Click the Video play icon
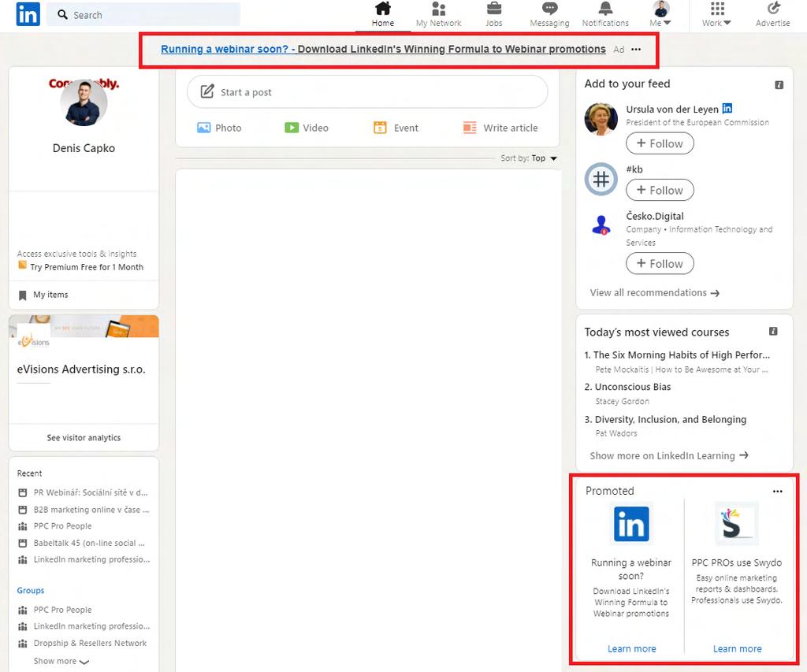This screenshot has width=807, height=672. click(292, 128)
